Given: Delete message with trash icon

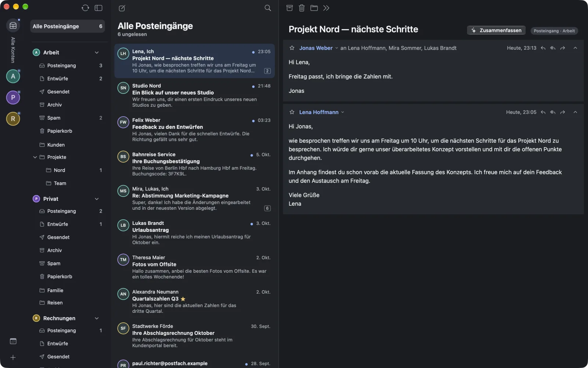Looking at the screenshot, I should click(302, 8).
